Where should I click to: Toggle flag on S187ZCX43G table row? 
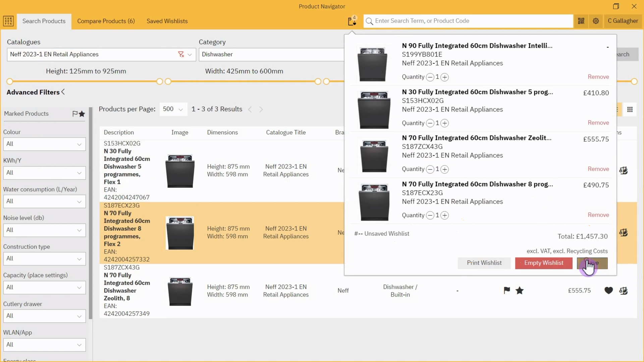(x=507, y=290)
